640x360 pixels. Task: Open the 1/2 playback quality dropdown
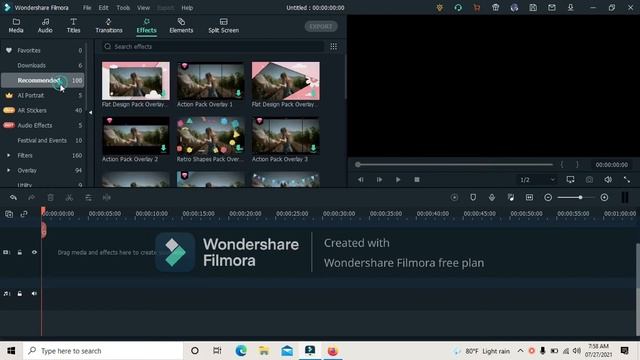coord(537,180)
